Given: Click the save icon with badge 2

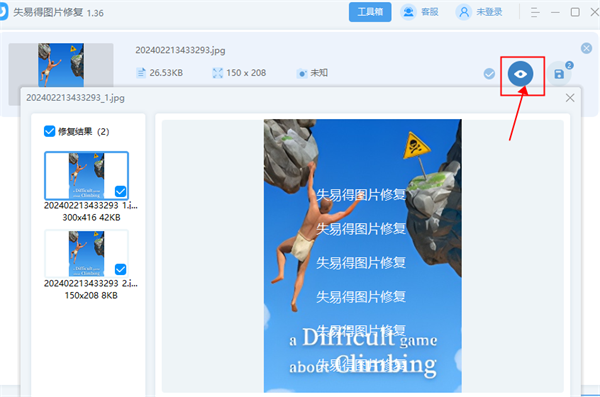Looking at the screenshot, I should [559, 74].
